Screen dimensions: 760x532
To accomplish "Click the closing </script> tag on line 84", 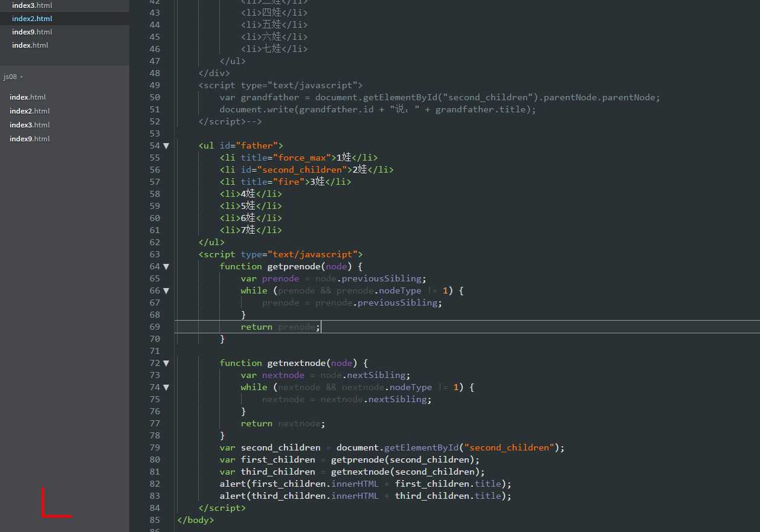I will [222, 508].
